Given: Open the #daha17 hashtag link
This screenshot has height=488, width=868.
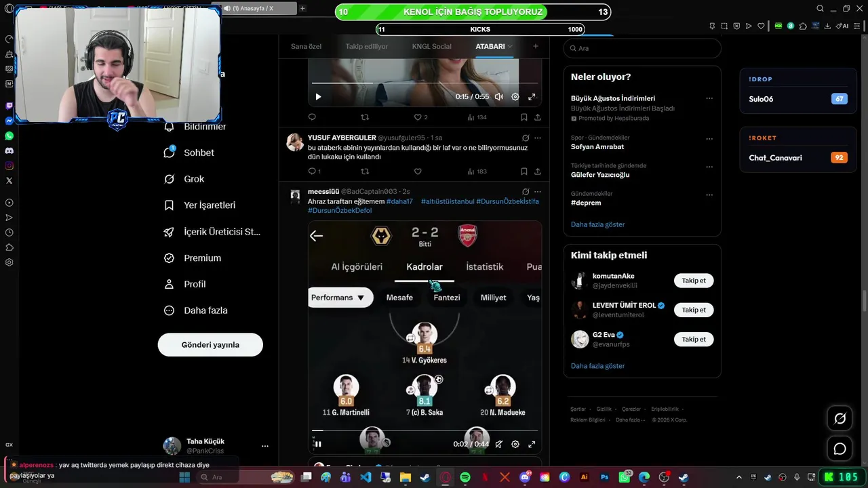Looking at the screenshot, I should pyautogui.click(x=399, y=201).
